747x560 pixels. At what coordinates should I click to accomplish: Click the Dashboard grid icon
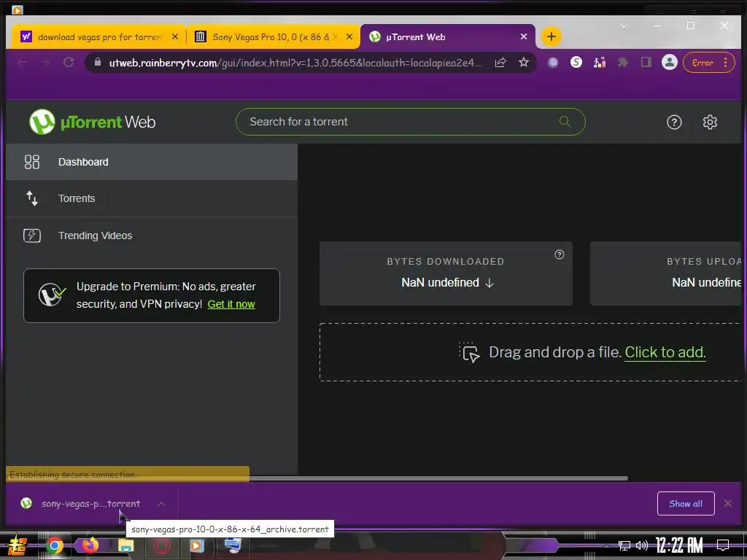tap(32, 162)
